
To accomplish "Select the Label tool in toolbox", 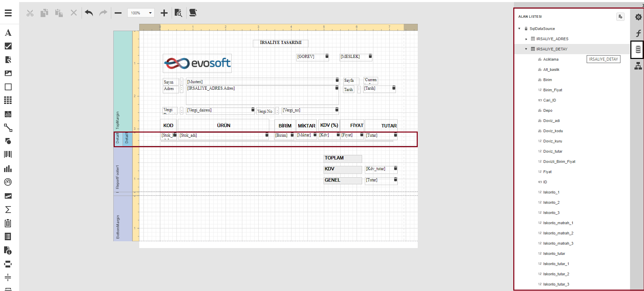I will (8, 33).
